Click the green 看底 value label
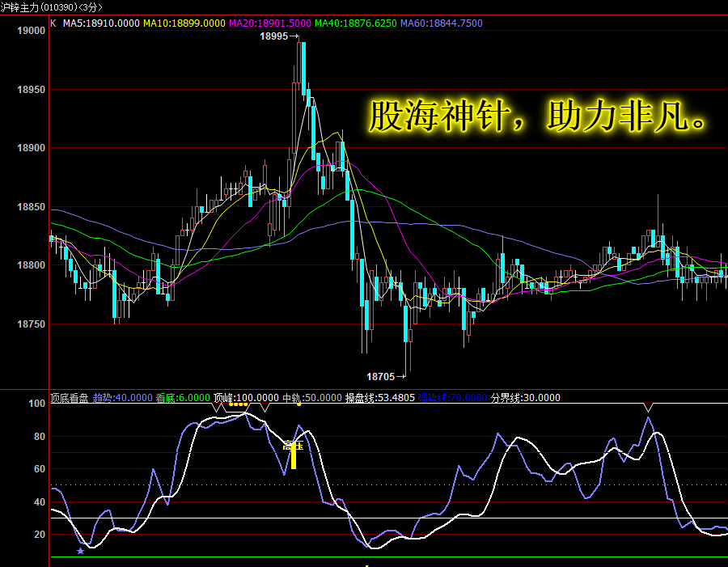728x567 pixels. pos(183,398)
